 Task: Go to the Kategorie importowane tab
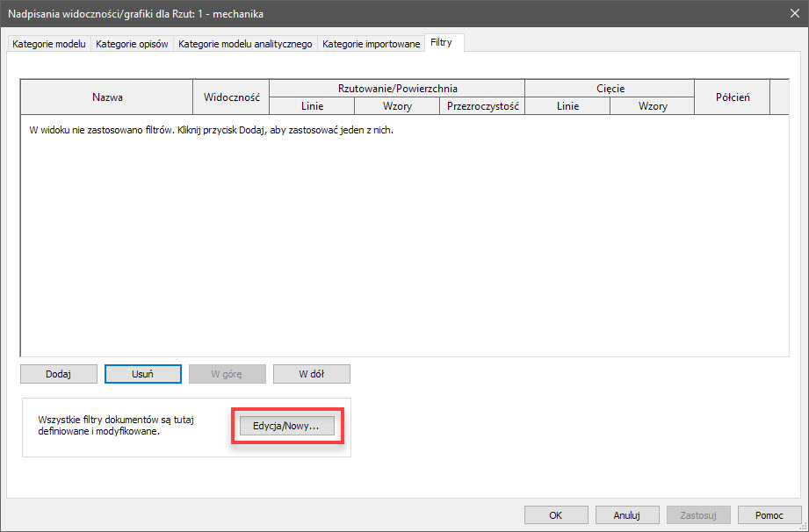371,44
